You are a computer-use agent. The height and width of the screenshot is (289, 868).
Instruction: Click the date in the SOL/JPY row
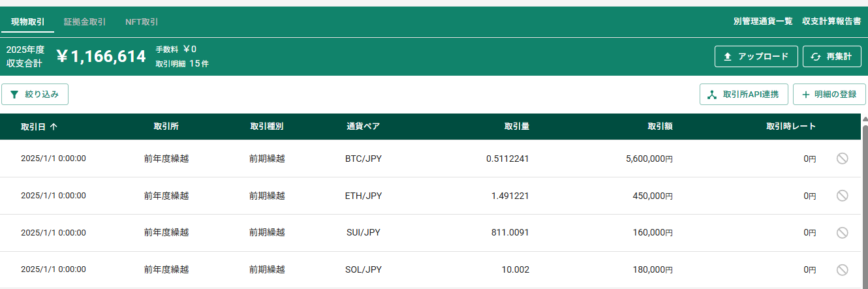click(x=54, y=269)
